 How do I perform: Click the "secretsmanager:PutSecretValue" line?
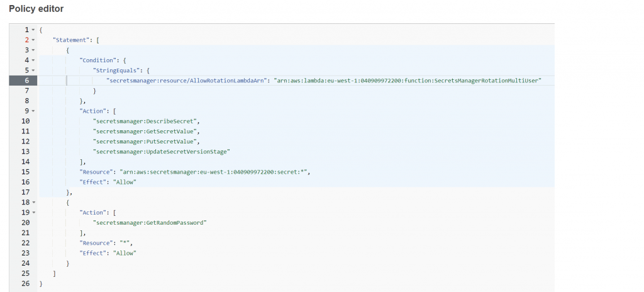coord(146,141)
